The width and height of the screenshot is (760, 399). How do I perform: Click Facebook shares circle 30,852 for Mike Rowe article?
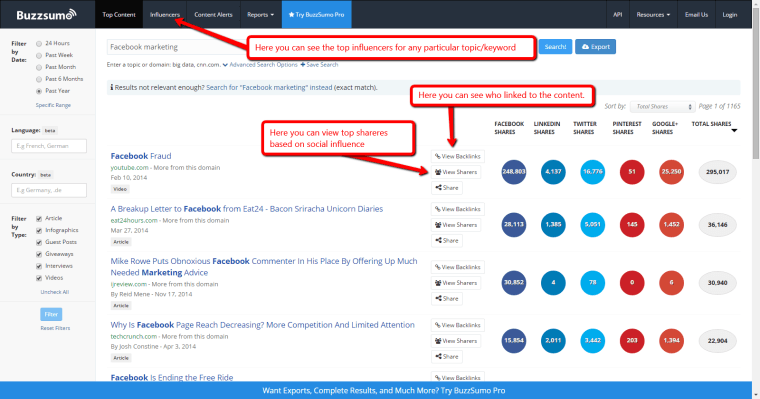[x=514, y=283]
